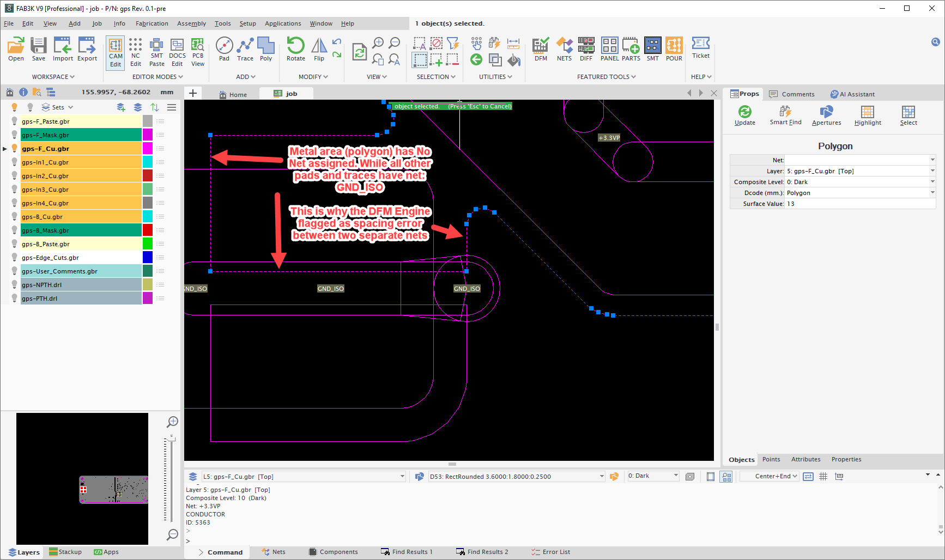945x560 pixels.
Task: Switch to NC Edit mode
Action: click(x=136, y=52)
